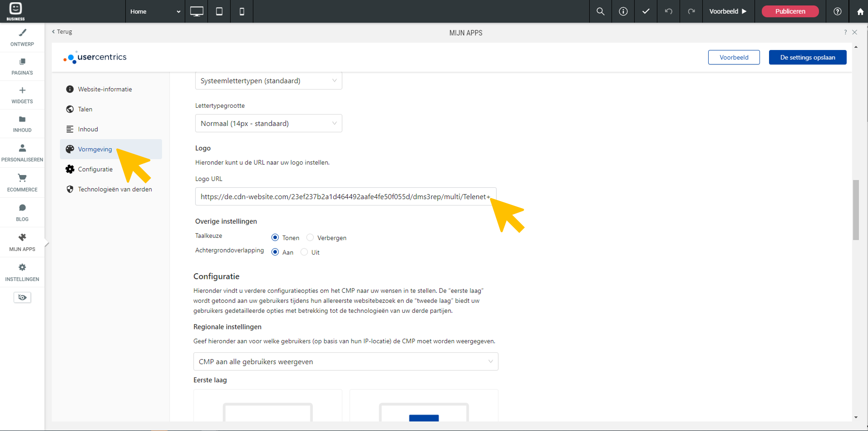
Task: Open the search magnifier in top bar
Action: (x=600, y=11)
